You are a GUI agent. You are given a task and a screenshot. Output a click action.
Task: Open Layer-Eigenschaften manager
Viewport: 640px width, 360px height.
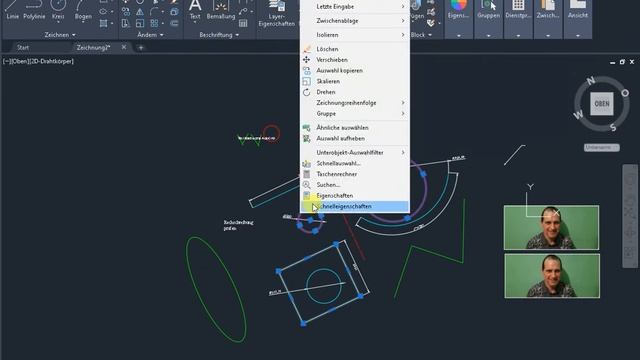click(277, 13)
